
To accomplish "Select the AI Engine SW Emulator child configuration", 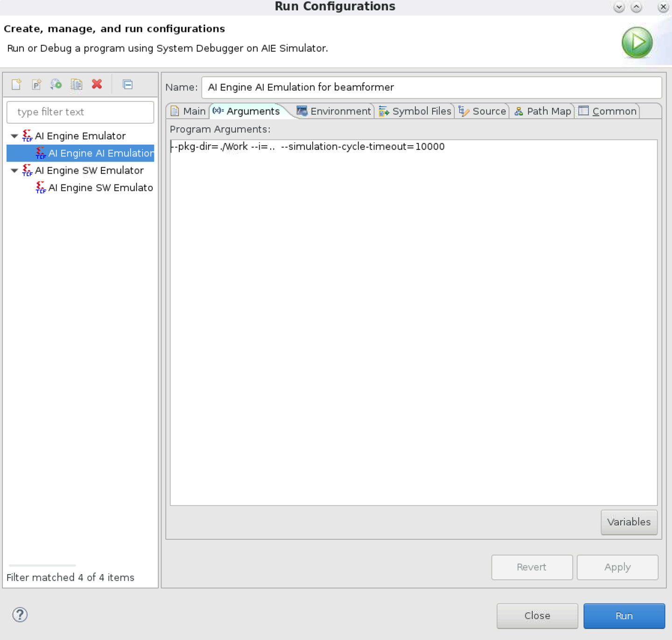I will (x=100, y=188).
